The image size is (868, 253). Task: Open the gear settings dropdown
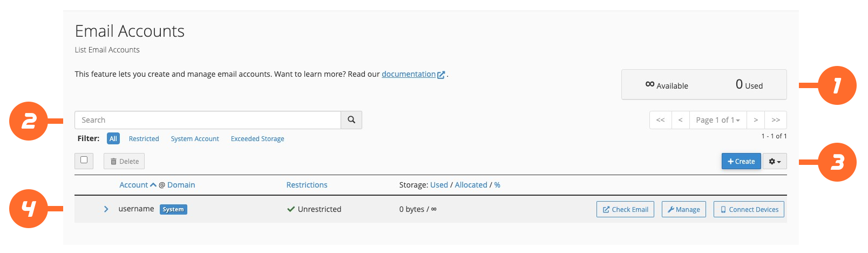point(775,162)
